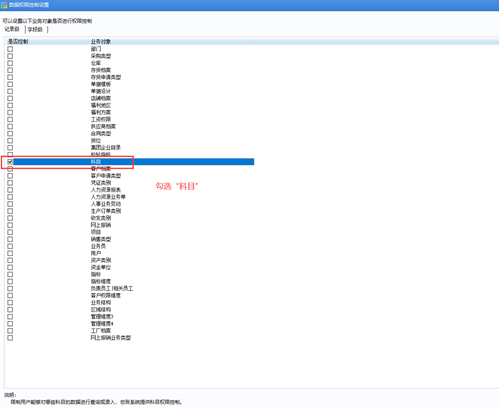499x408 pixels.
Task: Check the 工厂档案 checkbox
Action: click(x=10, y=331)
